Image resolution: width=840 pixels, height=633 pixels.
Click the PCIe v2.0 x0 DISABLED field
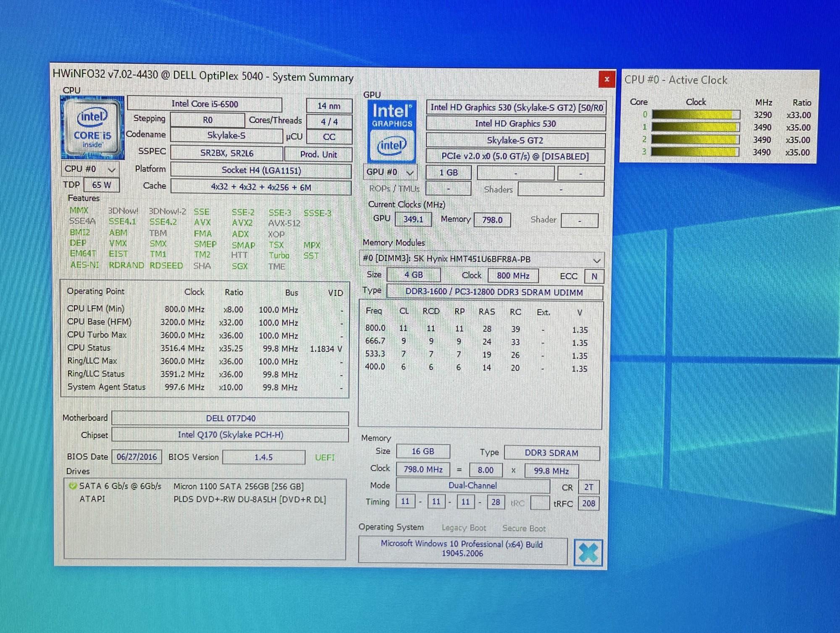(x=515, y=156)
